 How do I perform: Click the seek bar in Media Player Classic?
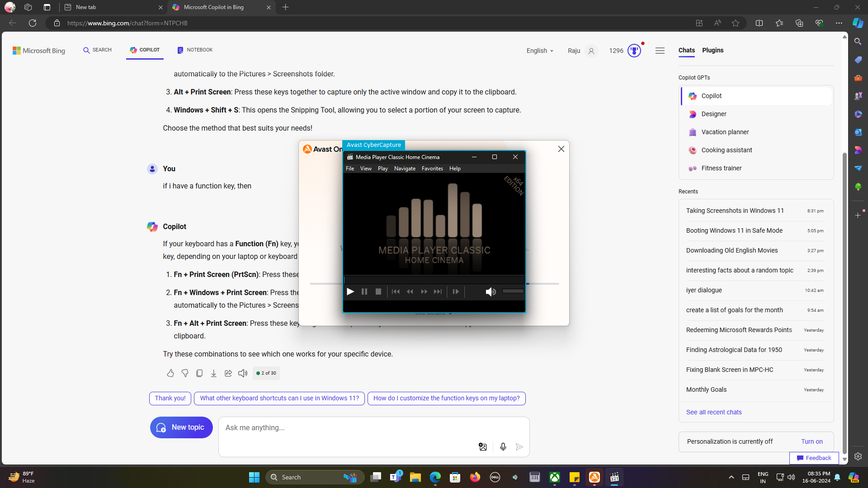click(x=434, y=280)
